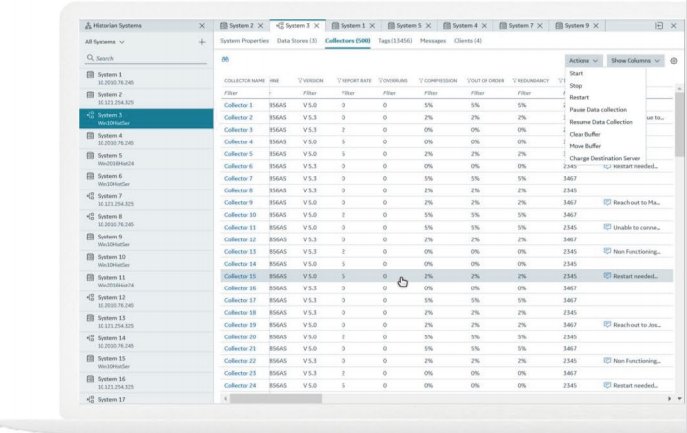Open comment icon in Collector 13 row
Image resolution: width=687 pixels, height=433 pixels.
607,251
